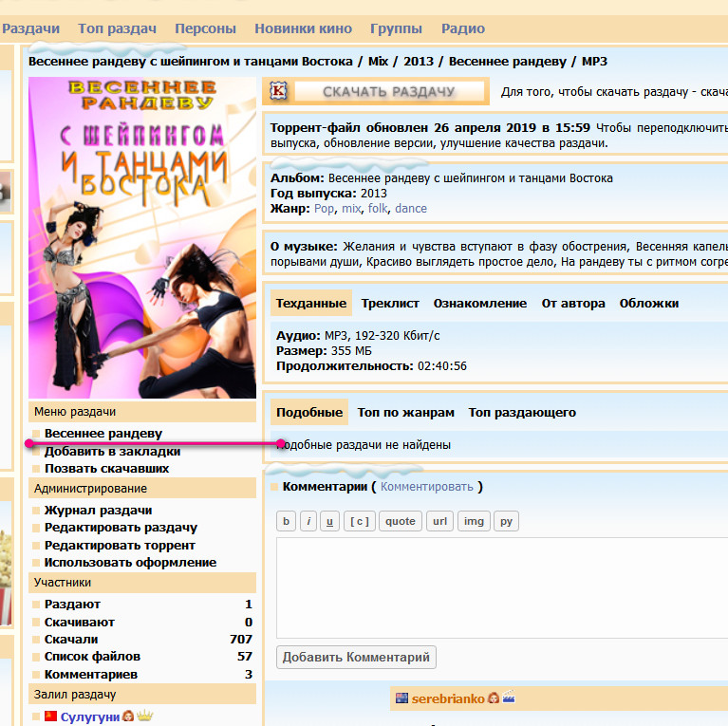The image size is (728, 726).
Task: Insert link tag using the url button
Action: click(x=439, y=521)
